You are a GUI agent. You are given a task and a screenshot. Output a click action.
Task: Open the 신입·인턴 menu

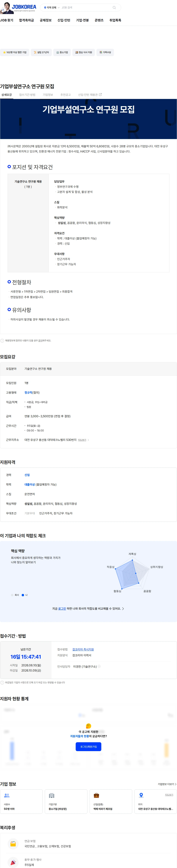coord(64,20)
